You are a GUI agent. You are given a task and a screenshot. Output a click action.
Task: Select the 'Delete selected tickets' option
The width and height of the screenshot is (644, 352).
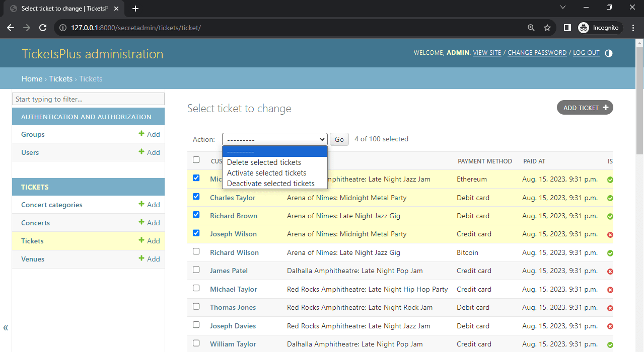(x=263, y=162)
